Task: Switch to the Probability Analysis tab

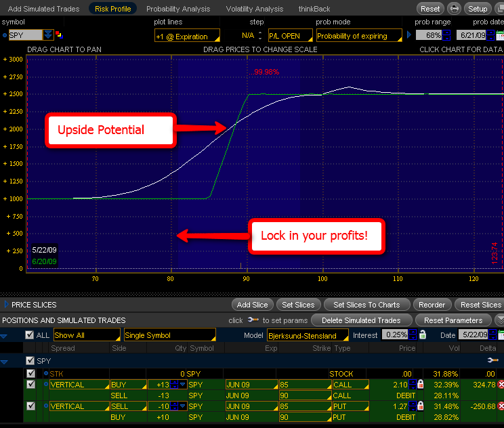Action: [178, 9]
